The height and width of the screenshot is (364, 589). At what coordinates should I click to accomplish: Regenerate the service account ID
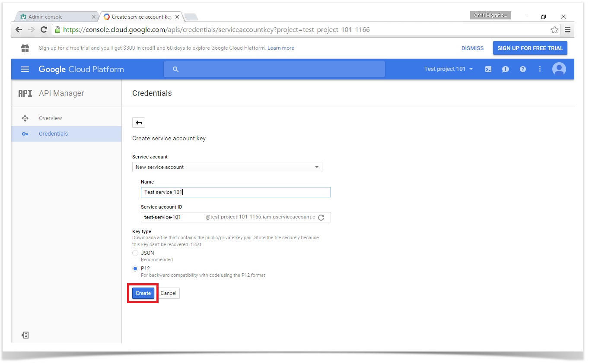(321, 217)
